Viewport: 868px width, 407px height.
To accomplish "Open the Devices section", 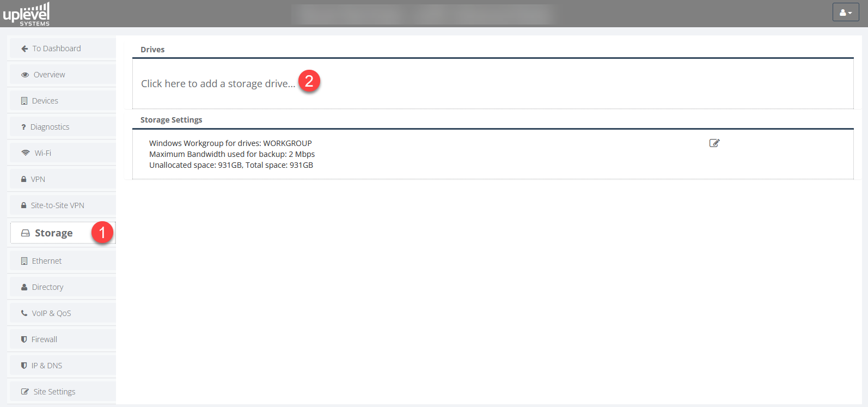I will coord(62,101).
